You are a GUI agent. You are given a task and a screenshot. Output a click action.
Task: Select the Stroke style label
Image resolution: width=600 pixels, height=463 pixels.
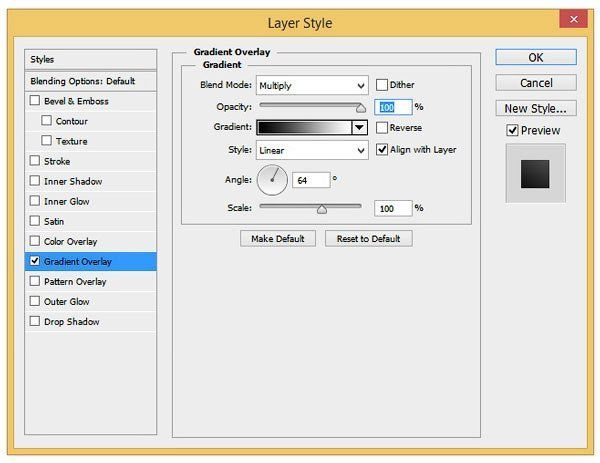click(x=57, y=161)
